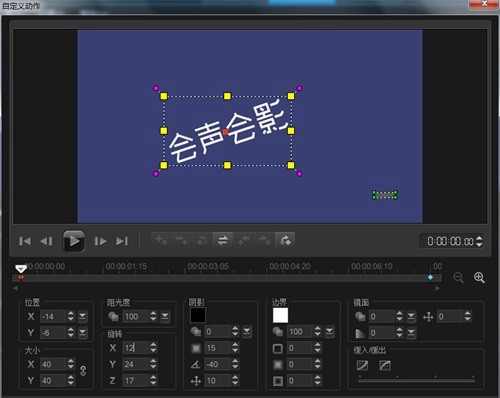Image resolution: width=500 pixels, height=398 pixels.
Task: Open the opacity value slider dropdown
Action: coord(165,316)
